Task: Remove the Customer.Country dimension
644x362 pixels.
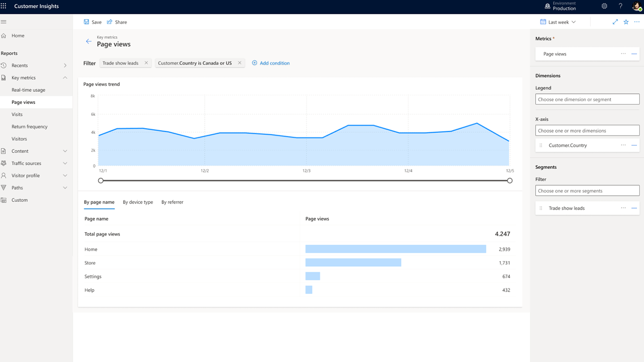Action: (x=634, y=145)
